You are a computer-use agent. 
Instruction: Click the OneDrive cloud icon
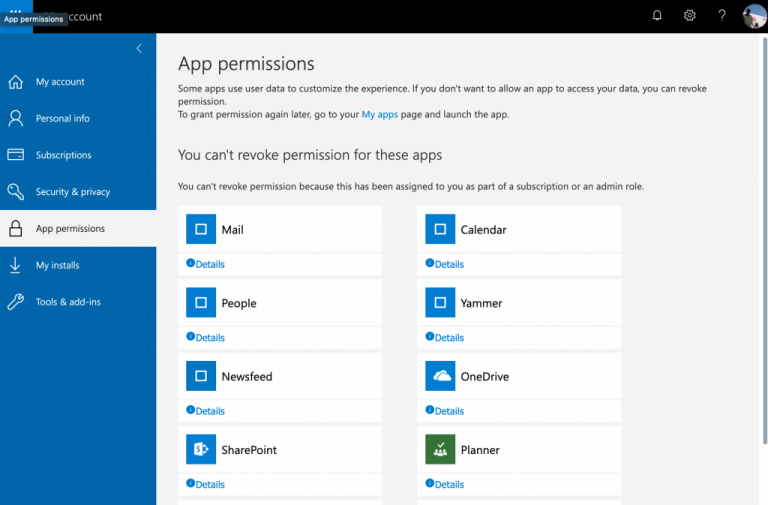[x=440, y=376]
